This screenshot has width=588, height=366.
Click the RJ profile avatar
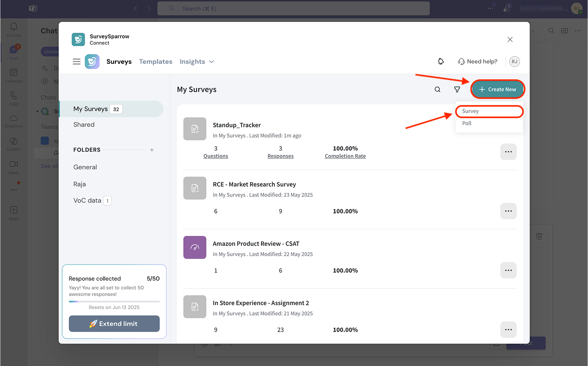tap(514, 61)
